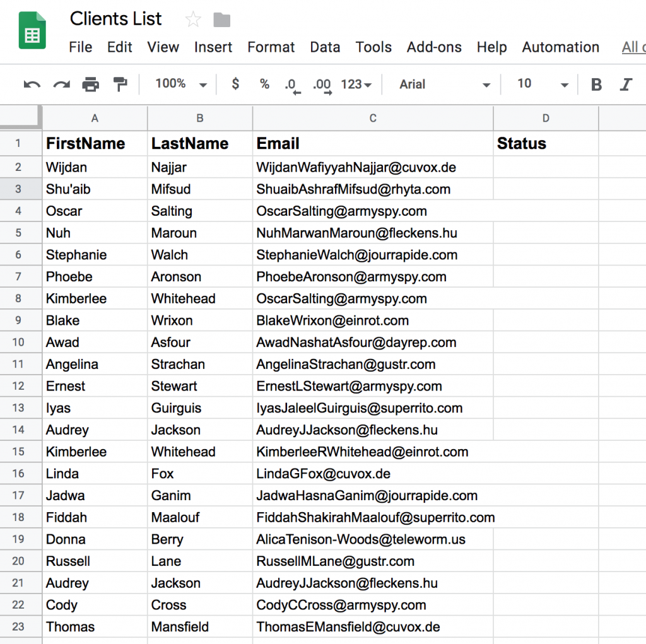Select column D header
646x644 pixels.
pyautogui.click(x=546, y=118)
